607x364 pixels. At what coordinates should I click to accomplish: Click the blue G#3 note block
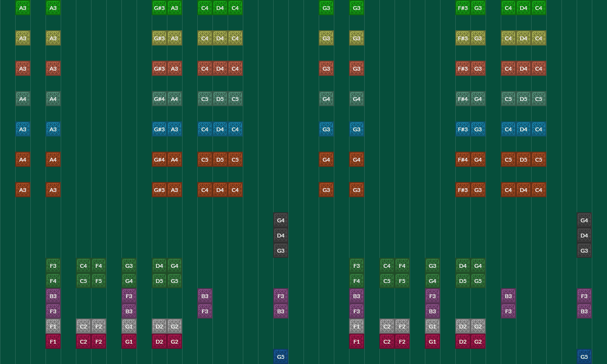(159, 129)
